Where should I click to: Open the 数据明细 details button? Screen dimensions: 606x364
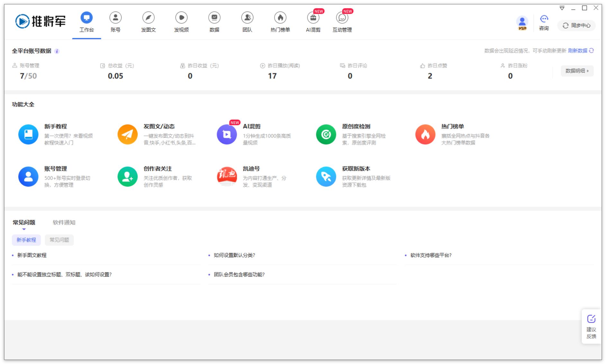577,71
